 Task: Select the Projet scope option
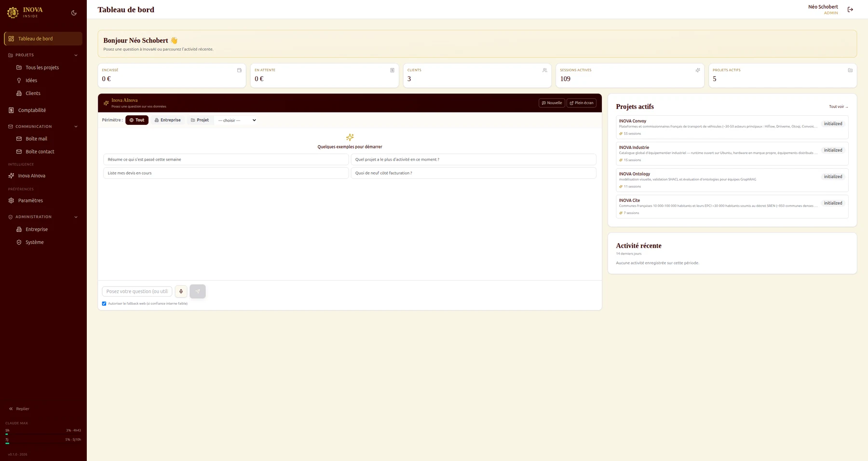200,120
